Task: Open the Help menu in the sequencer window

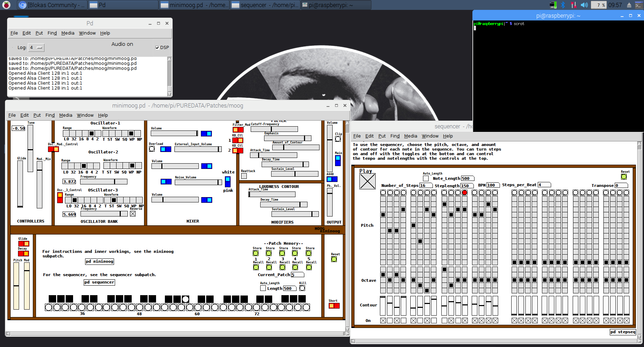Action: point(448,136)
